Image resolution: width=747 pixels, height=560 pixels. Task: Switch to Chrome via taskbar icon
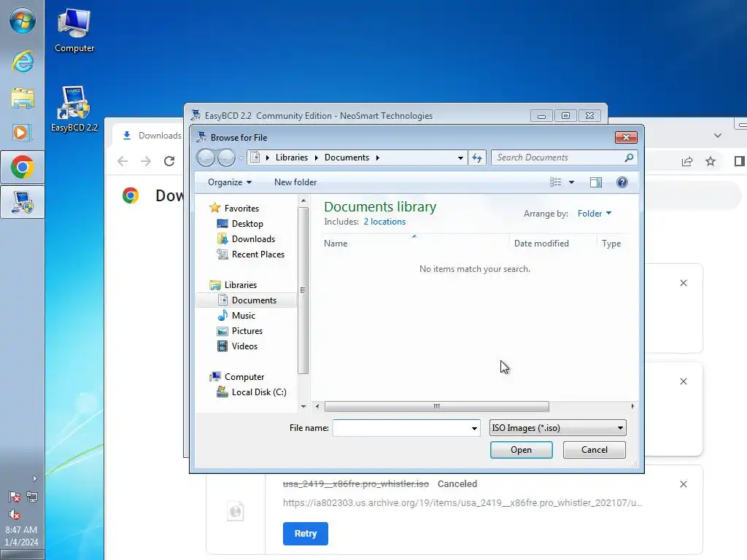[x=23, y=167]
